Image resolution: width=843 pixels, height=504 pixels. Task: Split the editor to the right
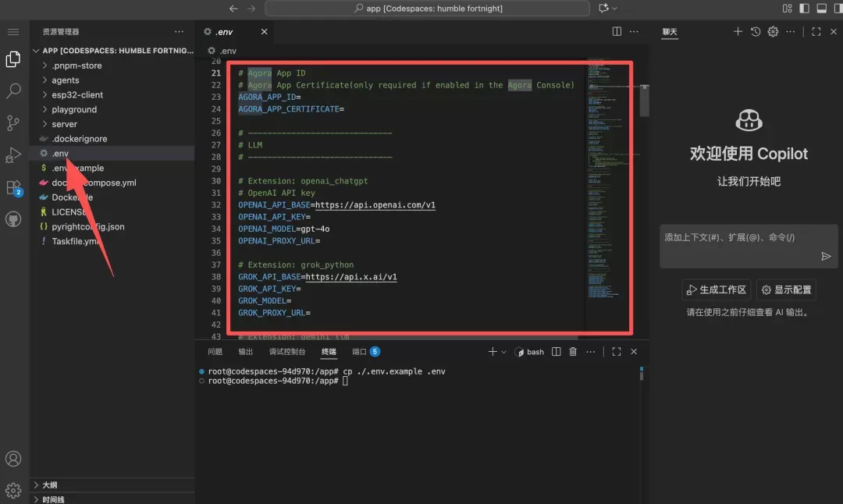617,32
